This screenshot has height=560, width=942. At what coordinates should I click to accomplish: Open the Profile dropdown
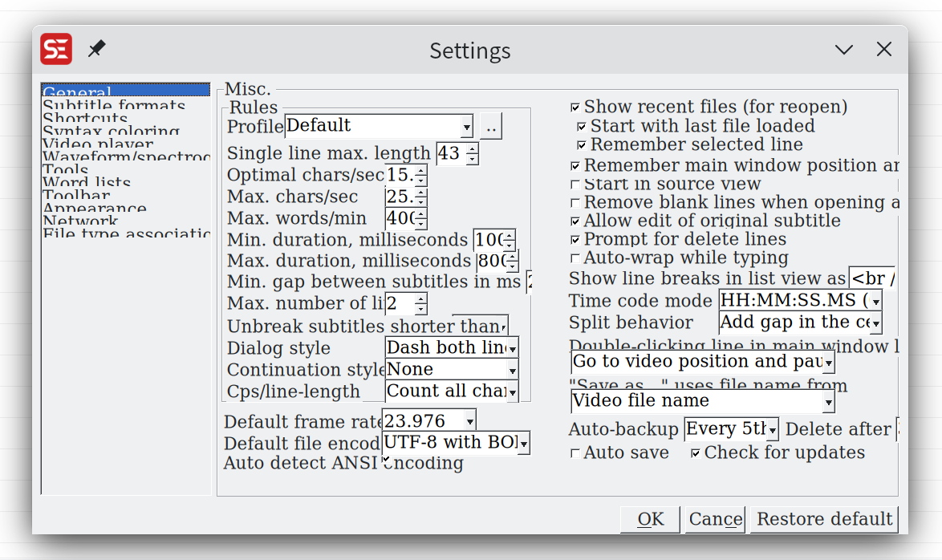point(468,126)
